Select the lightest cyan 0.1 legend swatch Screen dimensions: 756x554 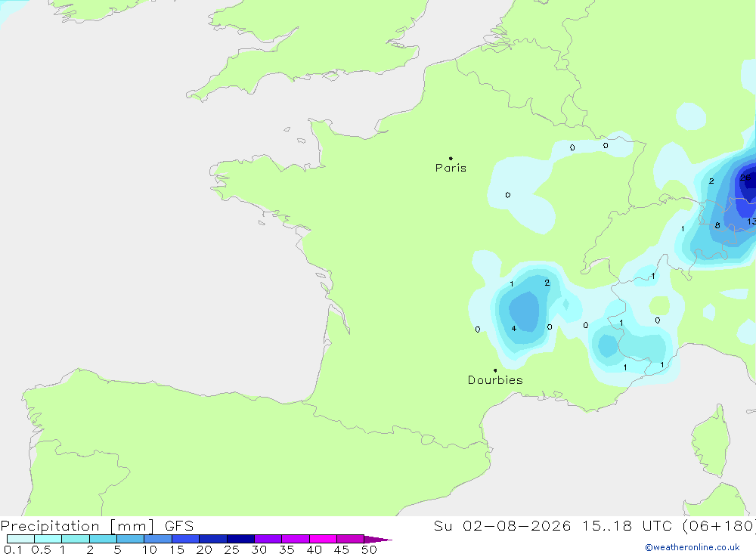click(20, 539)
